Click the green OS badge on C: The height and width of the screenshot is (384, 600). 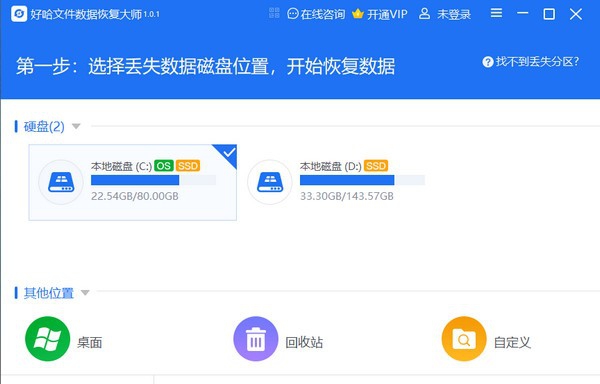pos(164,166)
